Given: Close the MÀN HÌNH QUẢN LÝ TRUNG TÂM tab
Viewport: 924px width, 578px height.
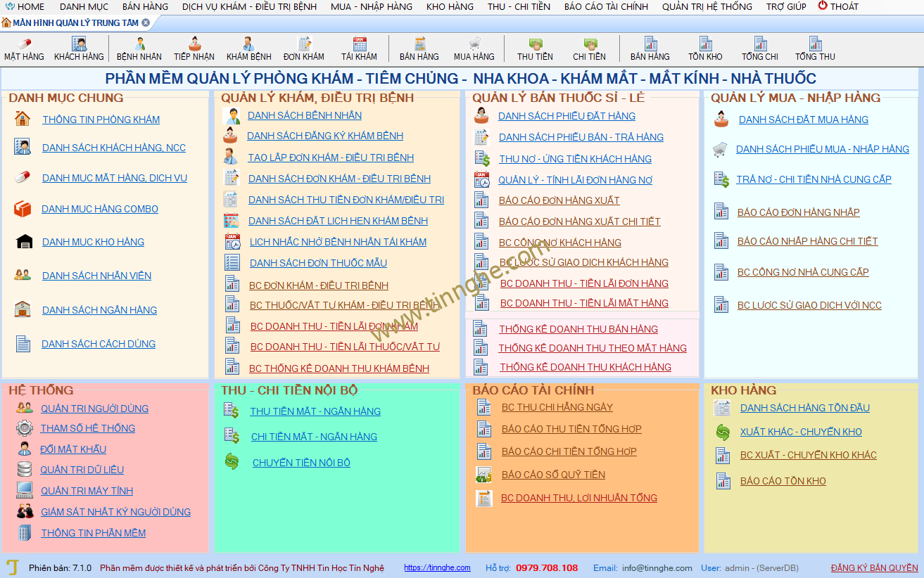Looking at the screenshot, I should (x=146, y=23).
